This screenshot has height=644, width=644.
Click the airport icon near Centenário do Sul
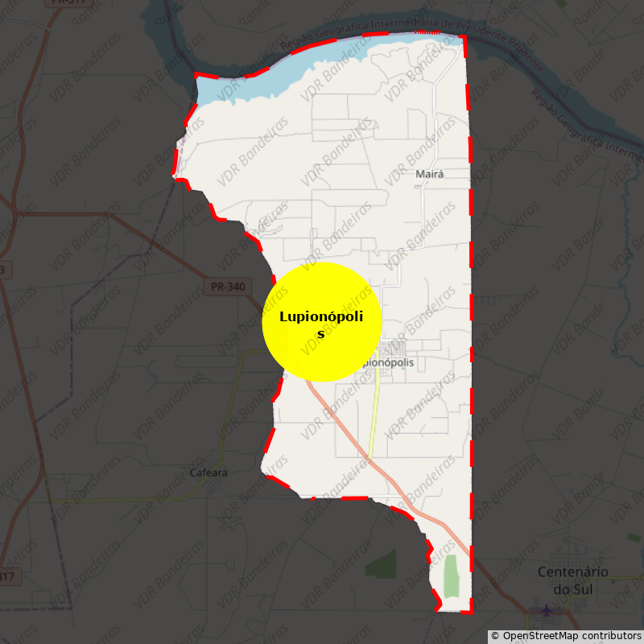pos(547,610)
